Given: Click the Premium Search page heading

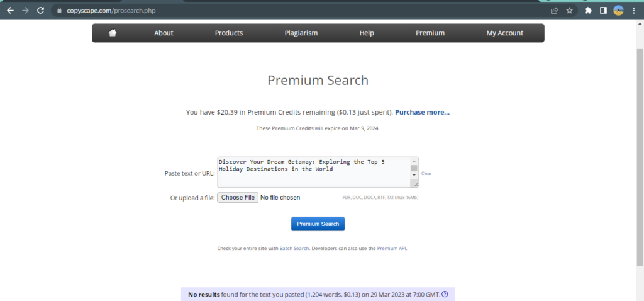Looking at the screenshot, I should click(x=318, y=80).
